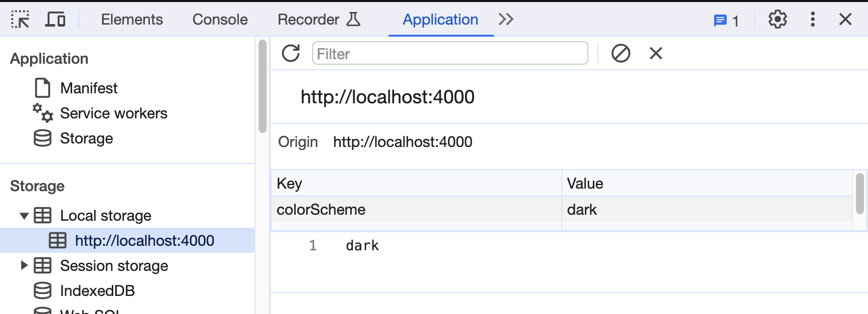Close the DevTools panel

click(x=845, y=20)
